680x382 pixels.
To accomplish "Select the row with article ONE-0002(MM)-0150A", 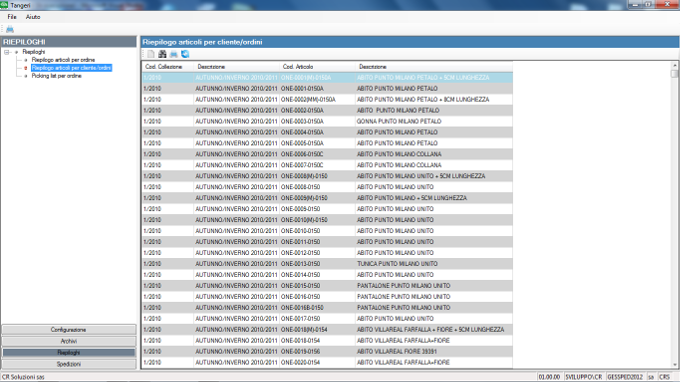I will [327, 99].
